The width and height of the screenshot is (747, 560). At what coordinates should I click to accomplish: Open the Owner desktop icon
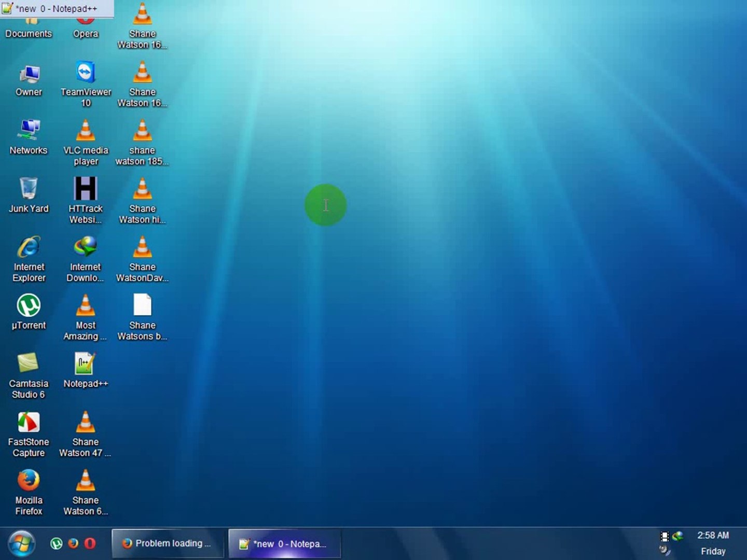click(29, 81)
